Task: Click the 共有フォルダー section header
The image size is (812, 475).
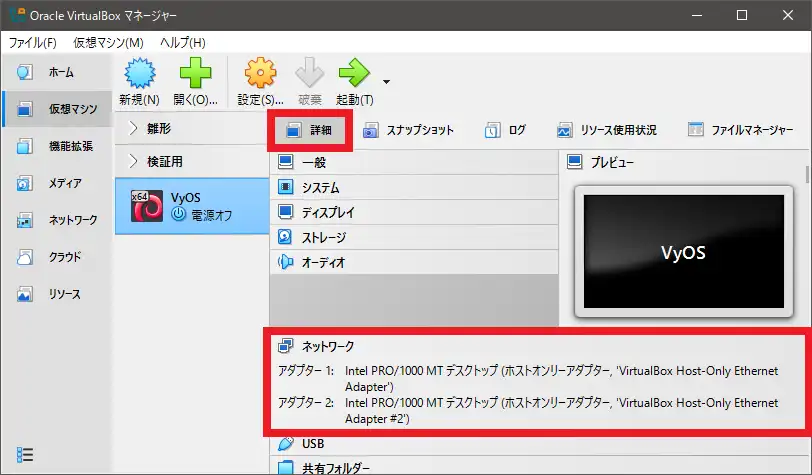Action: (537, 467)
